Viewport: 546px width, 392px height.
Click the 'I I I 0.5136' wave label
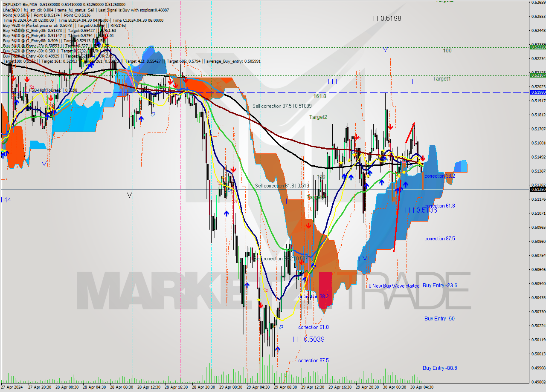(x=421, y=210)
